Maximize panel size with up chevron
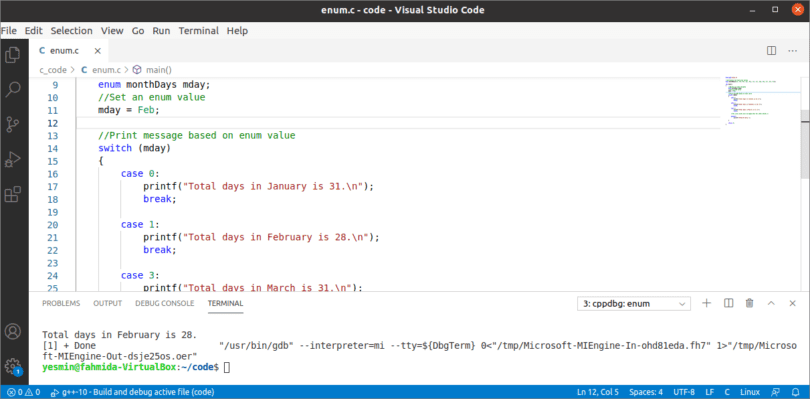Screen dimensions: 810x399 (771, 303)
